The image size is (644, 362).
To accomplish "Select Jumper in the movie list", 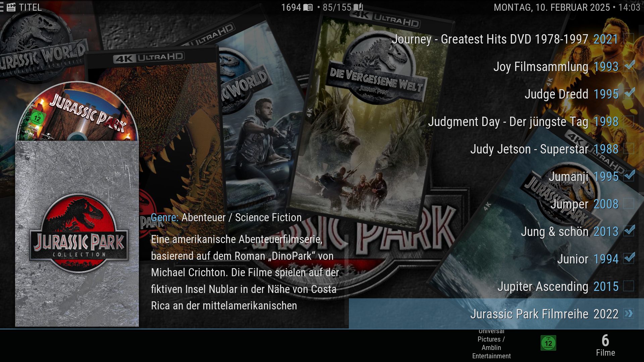I will (496, 204).
